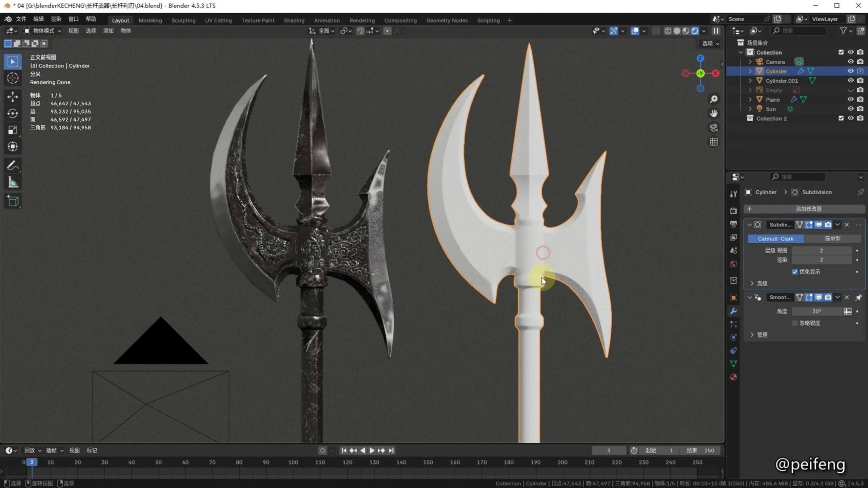Activate the Rotate tool
Viewport: 868px width, 488px height.
(13, 113)
